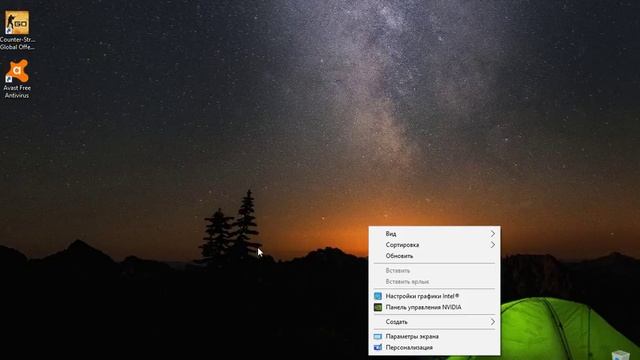Click the Avast Free Antivirus label text
The height and width of the screenshot is (360, 640).
[x=17, y=92]
